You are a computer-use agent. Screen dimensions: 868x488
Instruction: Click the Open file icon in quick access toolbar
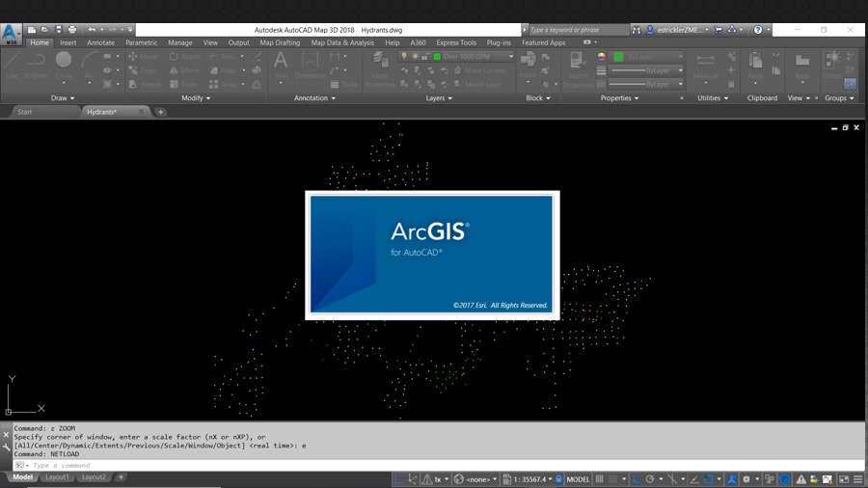[44, 30]
